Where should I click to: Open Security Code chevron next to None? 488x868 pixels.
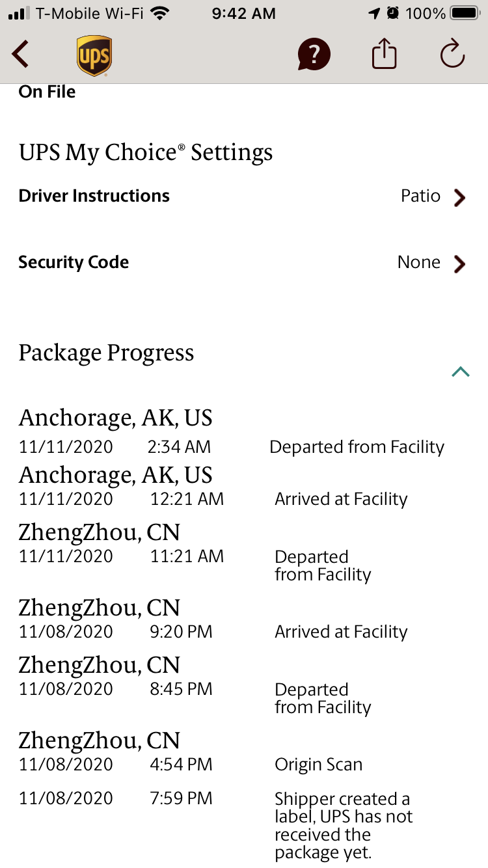pyautogui.click(x=459, y=264)
